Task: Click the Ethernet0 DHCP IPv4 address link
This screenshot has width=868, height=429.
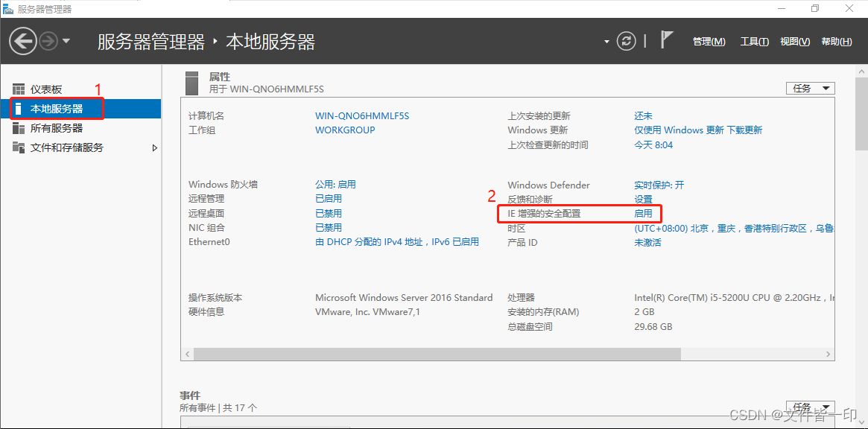Action: pyautogui.click(x=397, y=242)
